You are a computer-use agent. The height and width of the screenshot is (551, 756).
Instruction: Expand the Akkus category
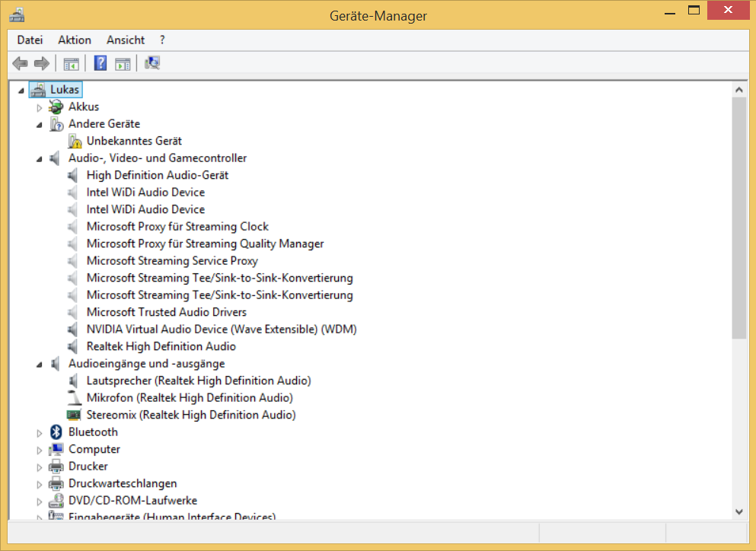[x=39, y=107]
